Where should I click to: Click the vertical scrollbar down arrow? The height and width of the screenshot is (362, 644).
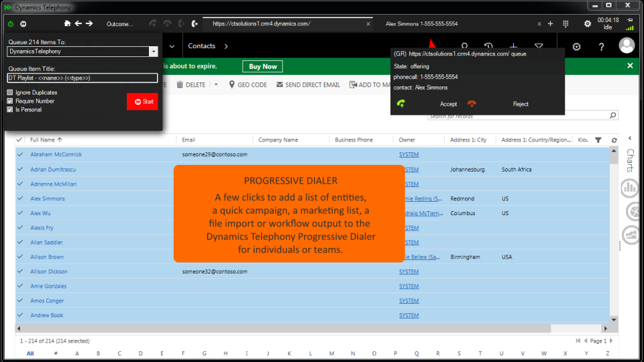coord(614,320)
